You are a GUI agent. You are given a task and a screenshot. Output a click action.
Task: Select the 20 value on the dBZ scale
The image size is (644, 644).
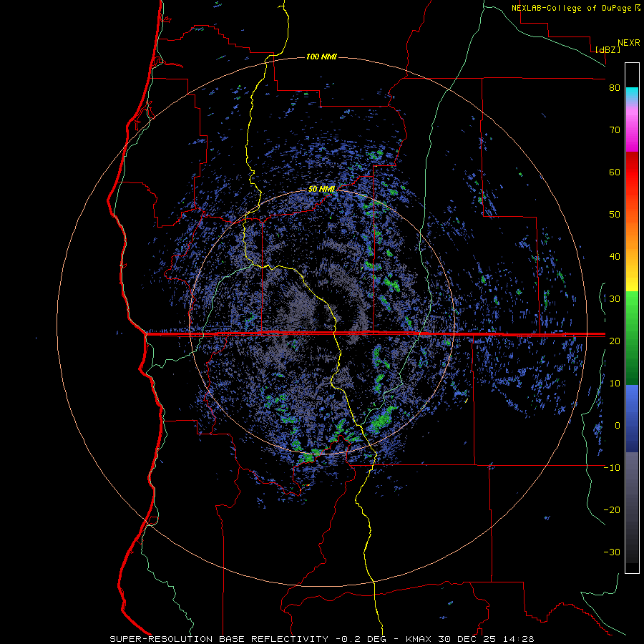pos(615,341)
